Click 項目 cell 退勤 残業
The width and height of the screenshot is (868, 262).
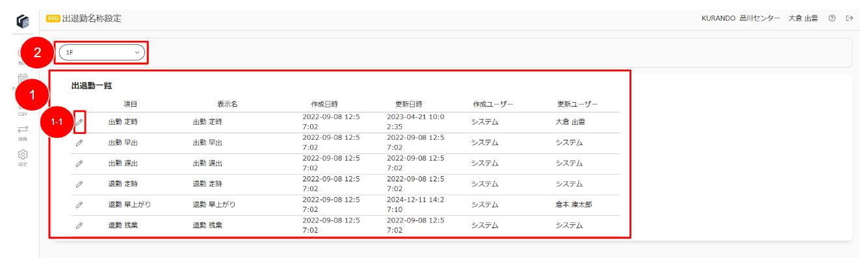coord(123,226)
